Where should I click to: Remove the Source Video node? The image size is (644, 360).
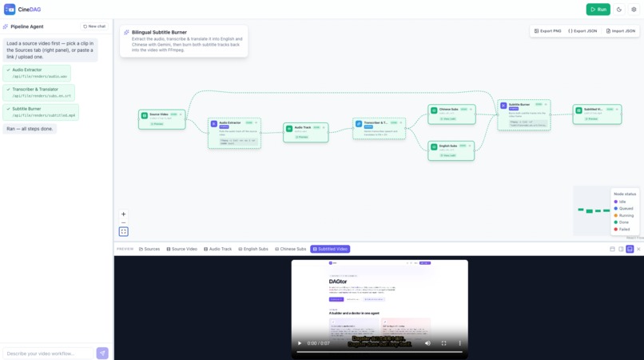pyautogui.click(x=181, y=114)
